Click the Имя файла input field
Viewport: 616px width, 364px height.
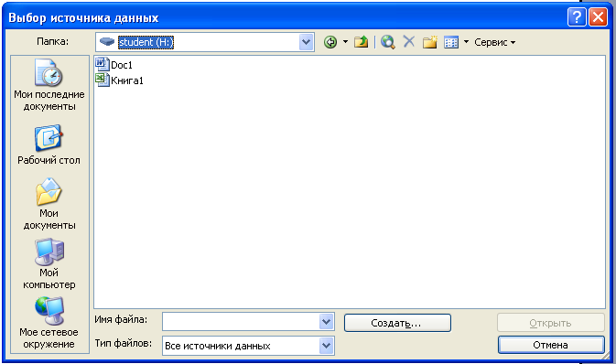(241, 322)
